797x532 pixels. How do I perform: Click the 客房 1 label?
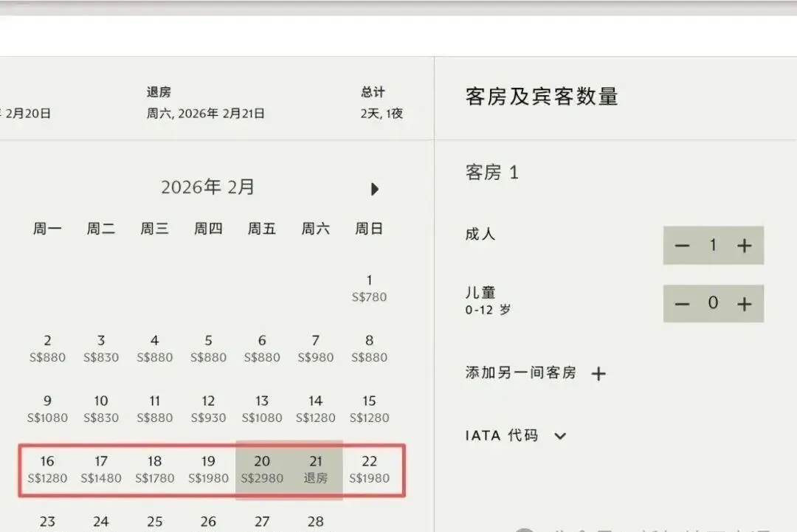pyautogui.click(x=492, y=172)
